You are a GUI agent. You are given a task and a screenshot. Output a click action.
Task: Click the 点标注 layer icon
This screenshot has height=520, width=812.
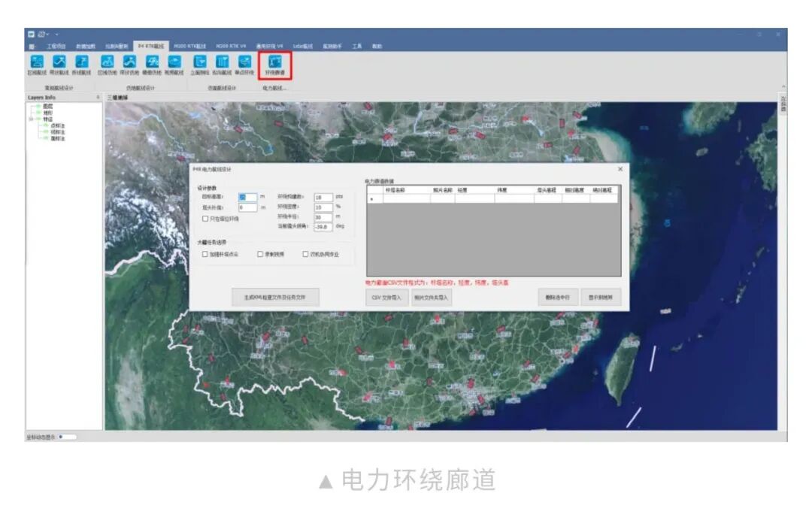point(46,125)
